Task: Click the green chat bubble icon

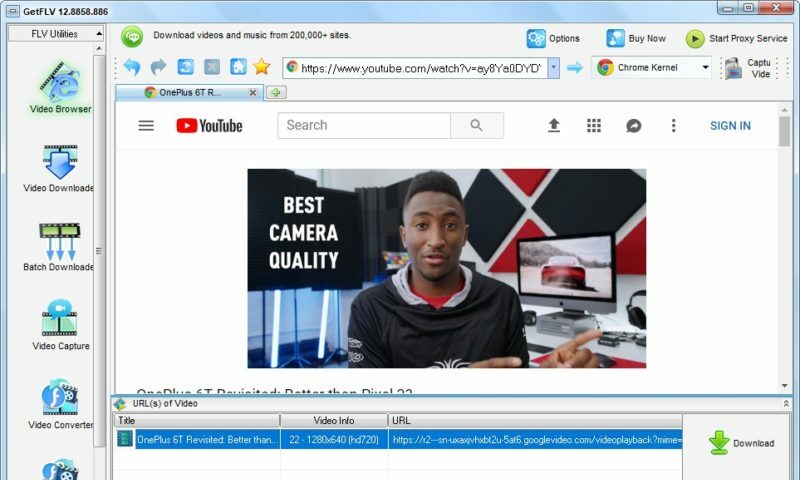Action: 132,37
